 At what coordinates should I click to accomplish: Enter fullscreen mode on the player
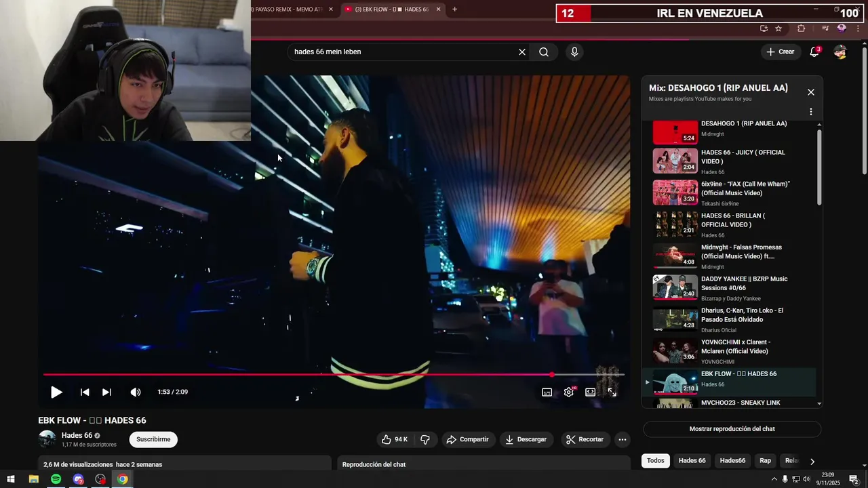click(612, 392)
